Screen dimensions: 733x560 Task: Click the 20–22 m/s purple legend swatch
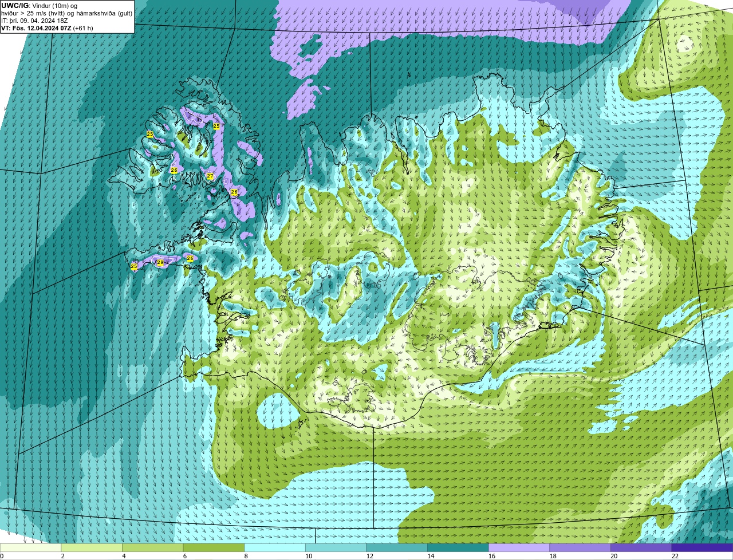[x=641, y=547]
